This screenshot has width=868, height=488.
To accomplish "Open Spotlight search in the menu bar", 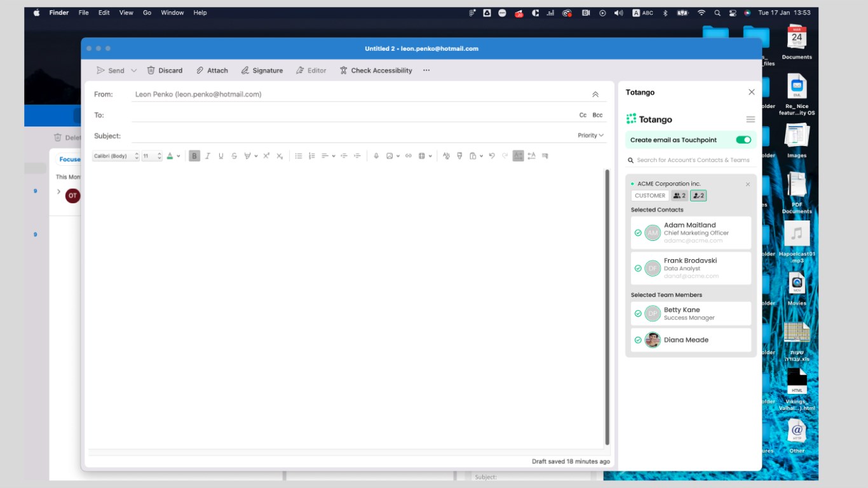I will 717,13.
